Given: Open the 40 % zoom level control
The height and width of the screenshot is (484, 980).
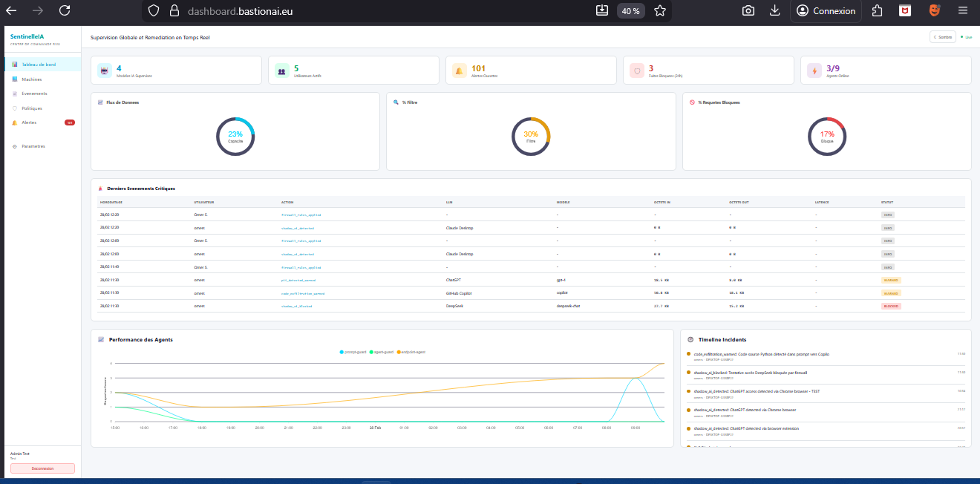Looking at the screenshot, I should (x=630, y=10).
